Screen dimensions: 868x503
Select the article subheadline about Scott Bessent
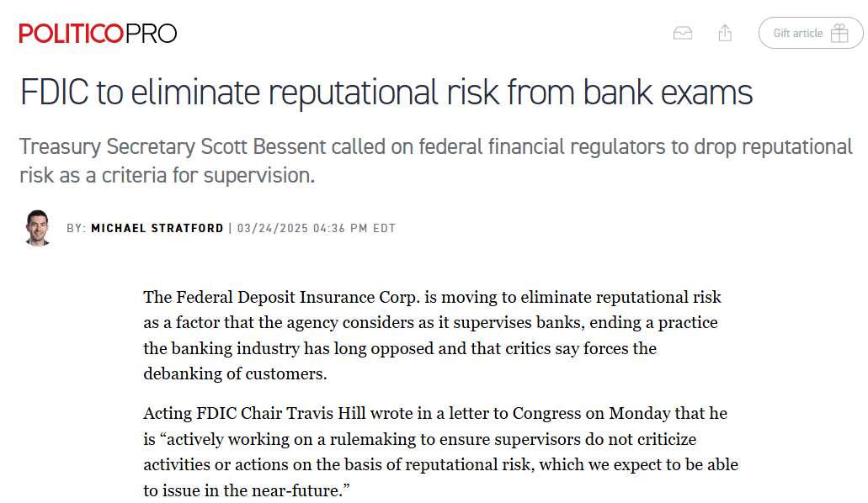(435, 160)
